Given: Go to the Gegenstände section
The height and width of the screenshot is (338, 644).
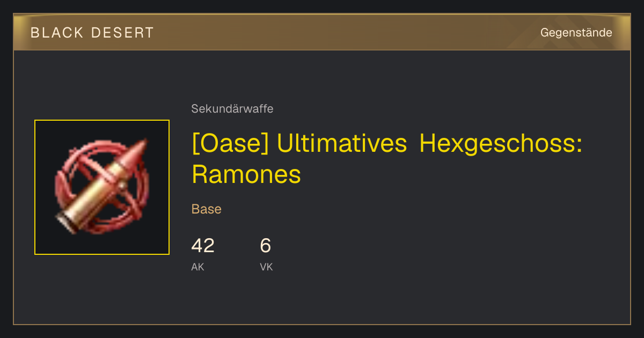Looking at the screenshot, I should (576, 33).
